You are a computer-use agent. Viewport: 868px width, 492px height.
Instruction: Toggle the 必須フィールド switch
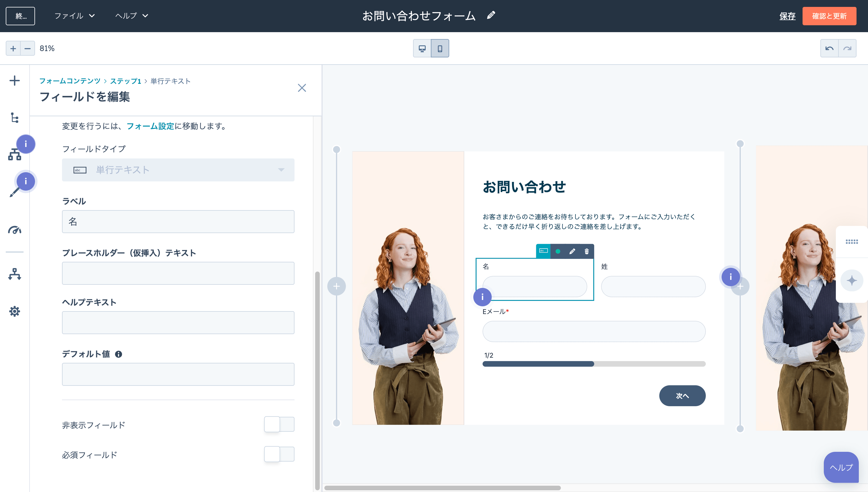279,454
